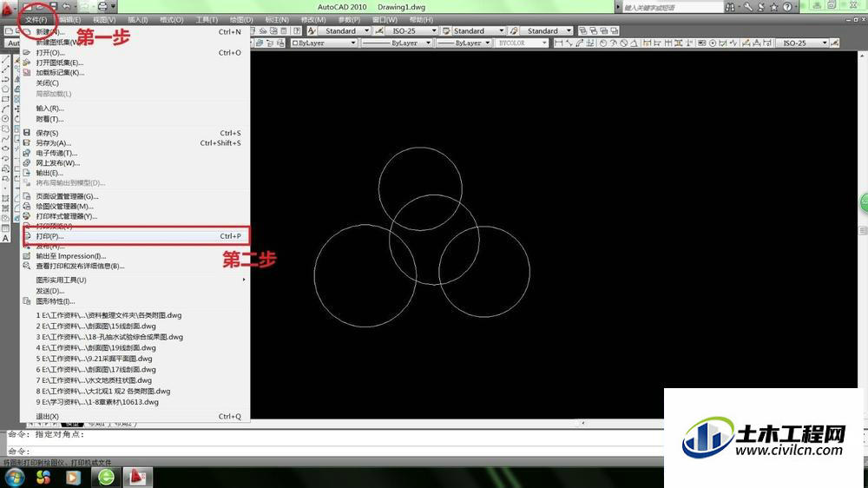Select the Linear dimension tool
Viewport: 868px width, 488px height.
click(558, 43)
